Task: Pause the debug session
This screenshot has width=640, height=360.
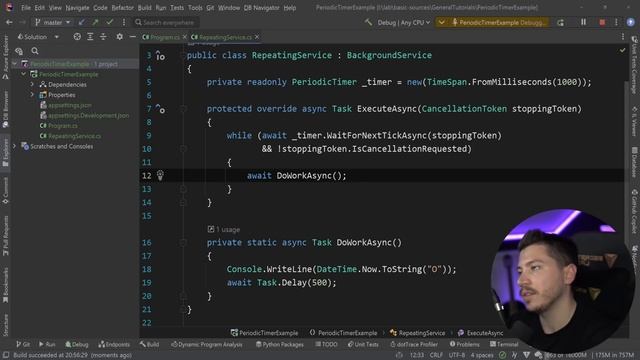Action: (x=583, y=22)
